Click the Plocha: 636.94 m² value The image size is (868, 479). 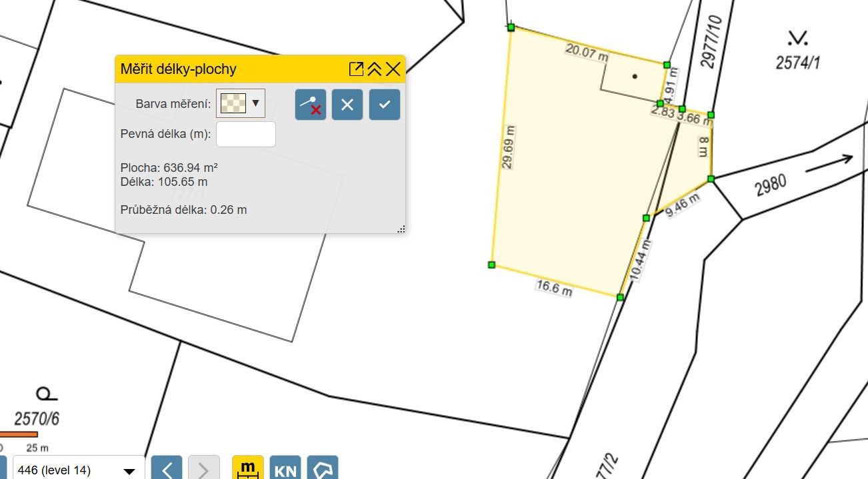pyautogui.click(x=170, y=167)
